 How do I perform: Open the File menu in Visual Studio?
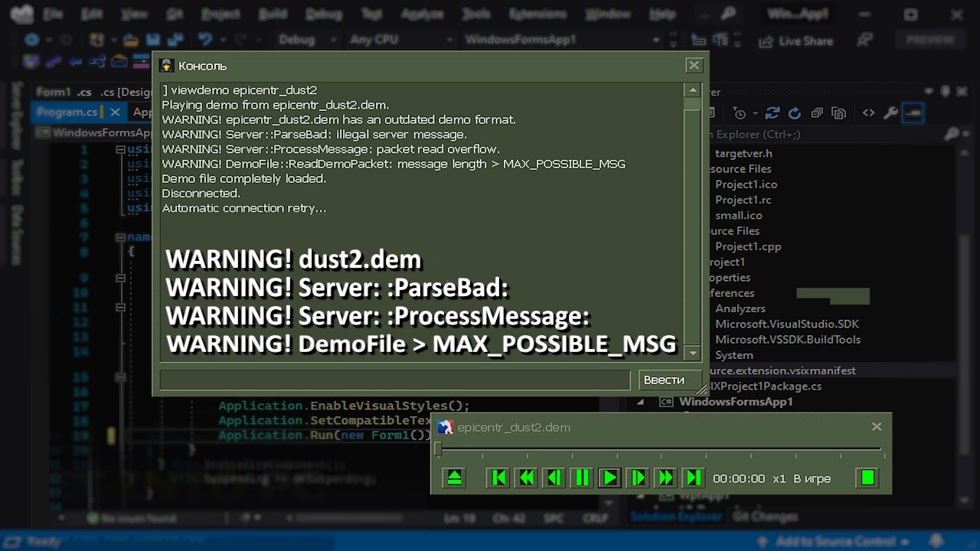53,14
